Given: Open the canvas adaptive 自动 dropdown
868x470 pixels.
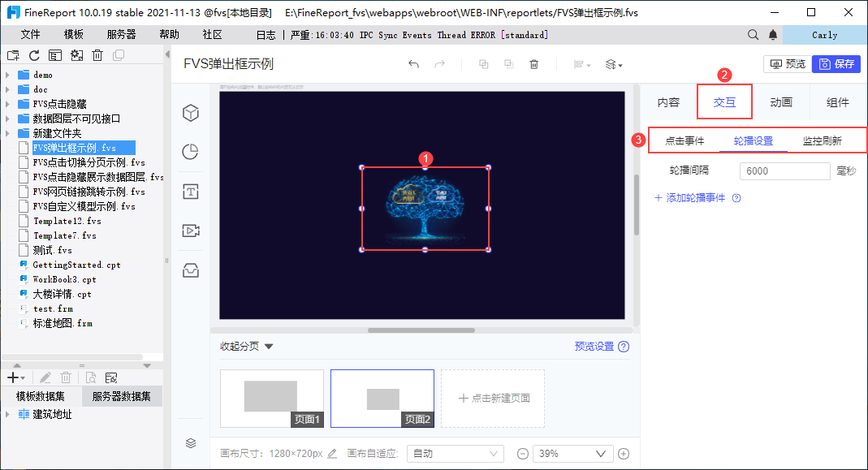Looking at the screenshot, I should [455, 454].
